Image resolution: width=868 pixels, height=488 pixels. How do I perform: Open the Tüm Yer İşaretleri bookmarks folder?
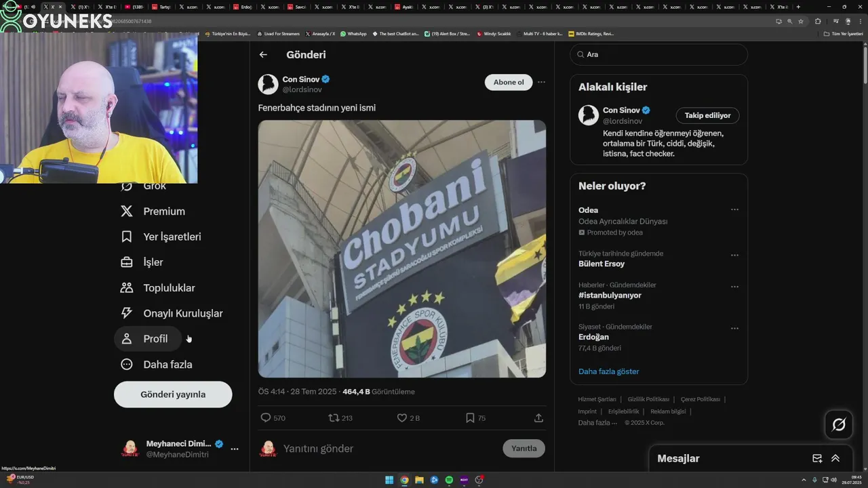click(843, 33)
